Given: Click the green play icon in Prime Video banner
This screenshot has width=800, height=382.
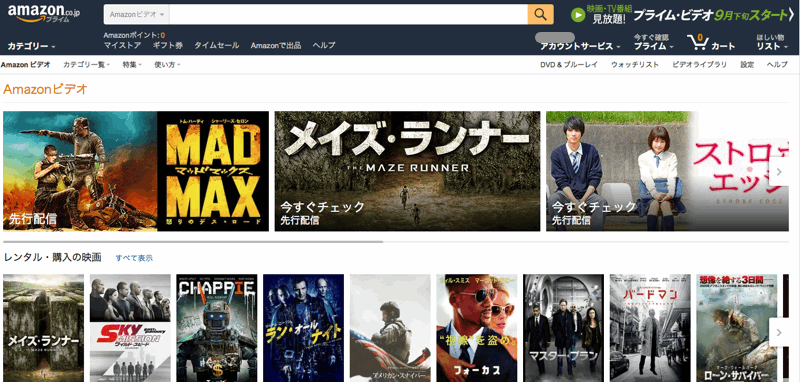Looking at the screenshot, I should pyautogui.click(x=578, y=15).
